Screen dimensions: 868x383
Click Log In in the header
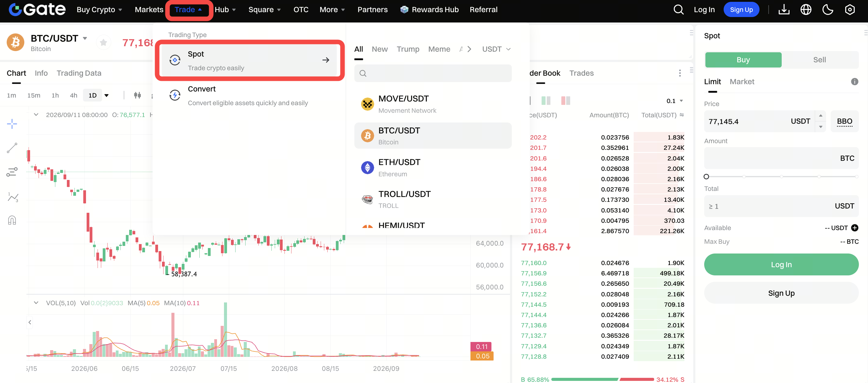(704, 9)
